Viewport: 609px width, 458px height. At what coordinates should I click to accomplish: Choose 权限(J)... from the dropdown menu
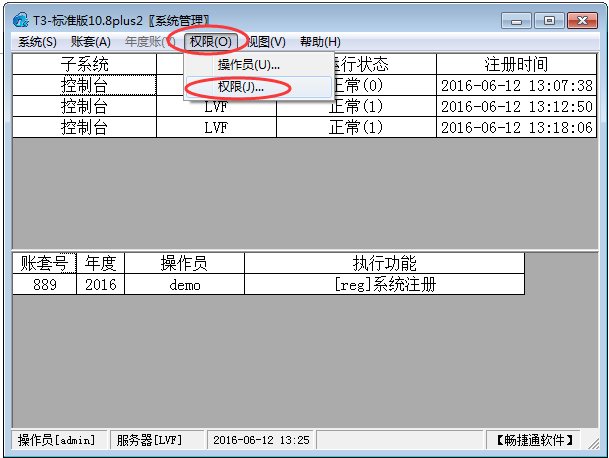tap(259, 87)
